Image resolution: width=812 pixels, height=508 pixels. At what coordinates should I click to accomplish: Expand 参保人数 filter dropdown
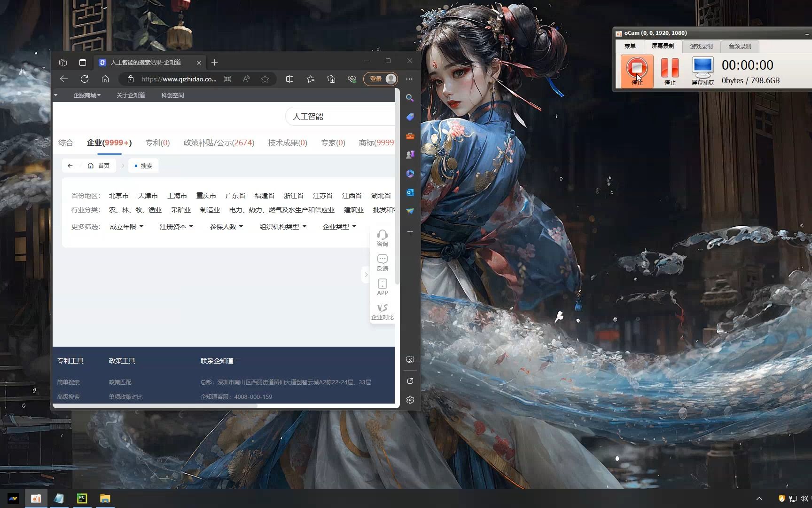pyautogui.click(x=226, y=227)
